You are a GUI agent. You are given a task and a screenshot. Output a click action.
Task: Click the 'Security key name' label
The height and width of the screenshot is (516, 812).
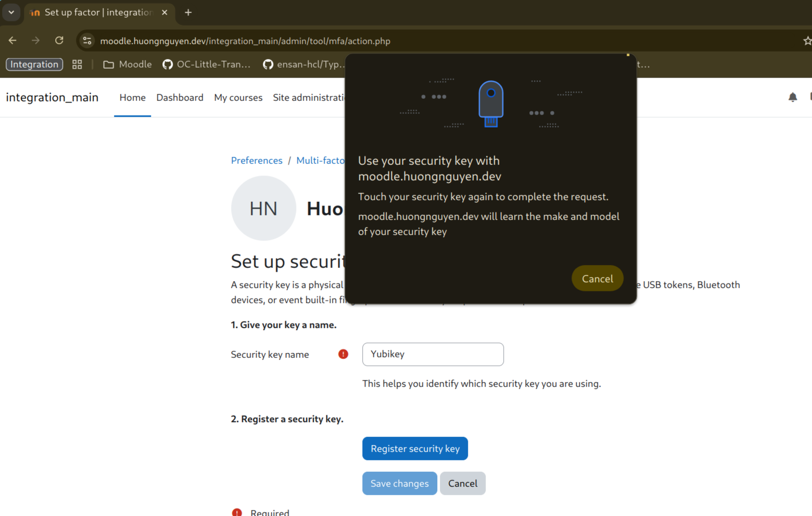(270, 355)
